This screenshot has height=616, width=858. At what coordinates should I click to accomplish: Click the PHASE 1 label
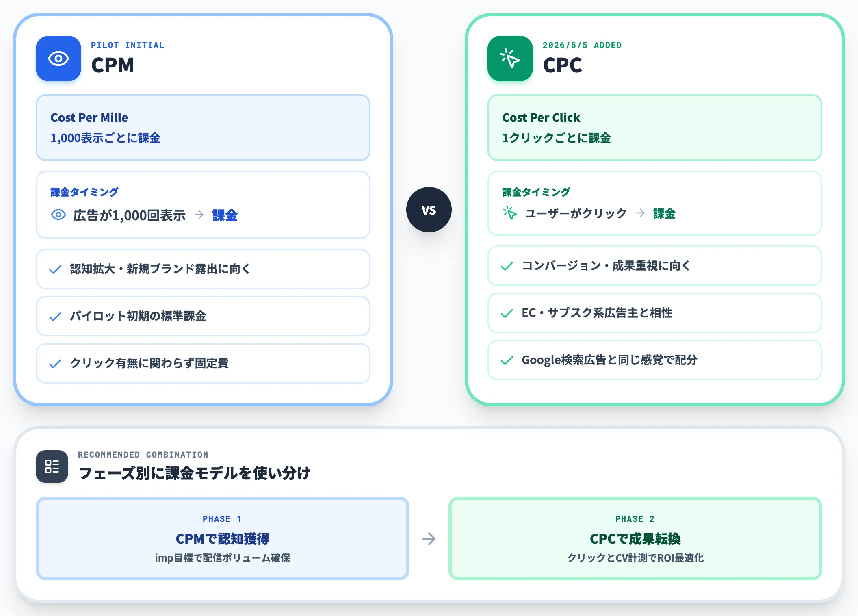(222, 519)
